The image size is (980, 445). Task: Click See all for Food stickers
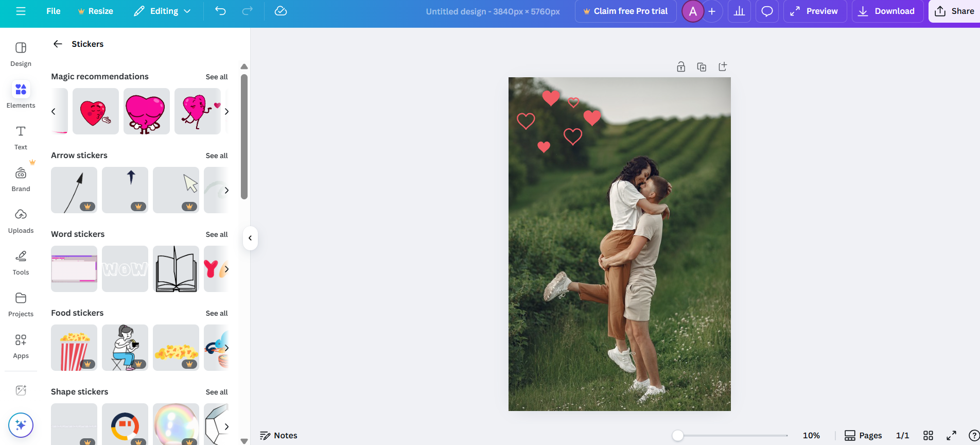pos(216,313)
